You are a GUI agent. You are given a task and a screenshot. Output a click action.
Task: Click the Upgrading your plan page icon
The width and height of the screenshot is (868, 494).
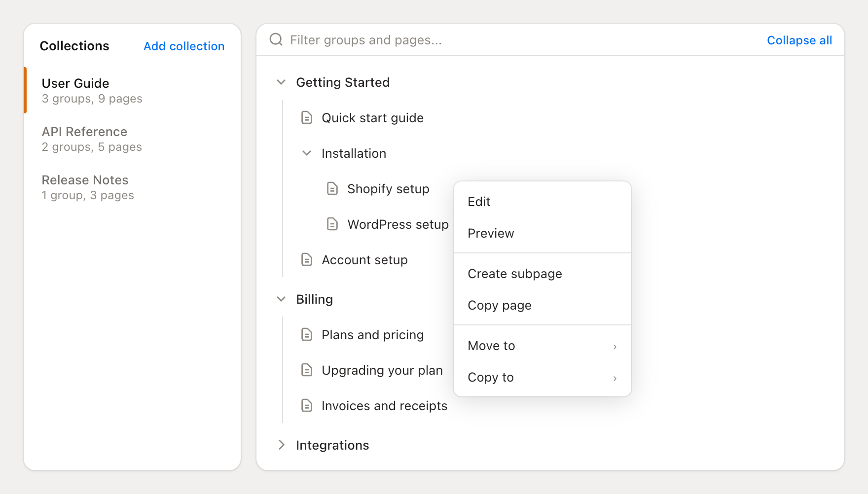307,370
